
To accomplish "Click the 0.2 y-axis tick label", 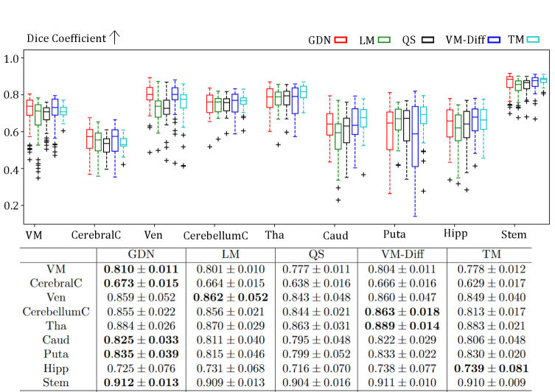I will point(11,206).
